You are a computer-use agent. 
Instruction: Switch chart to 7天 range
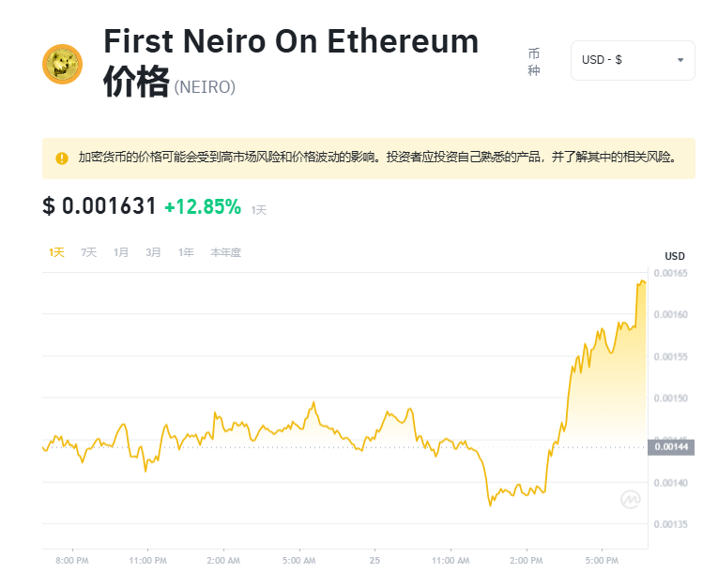coord(89,252)
